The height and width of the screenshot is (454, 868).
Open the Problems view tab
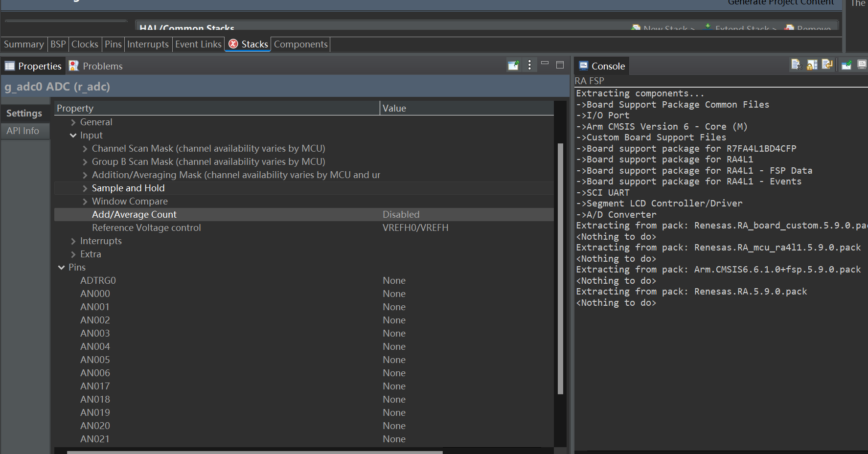pyautogui.click(x=96, y=66)
